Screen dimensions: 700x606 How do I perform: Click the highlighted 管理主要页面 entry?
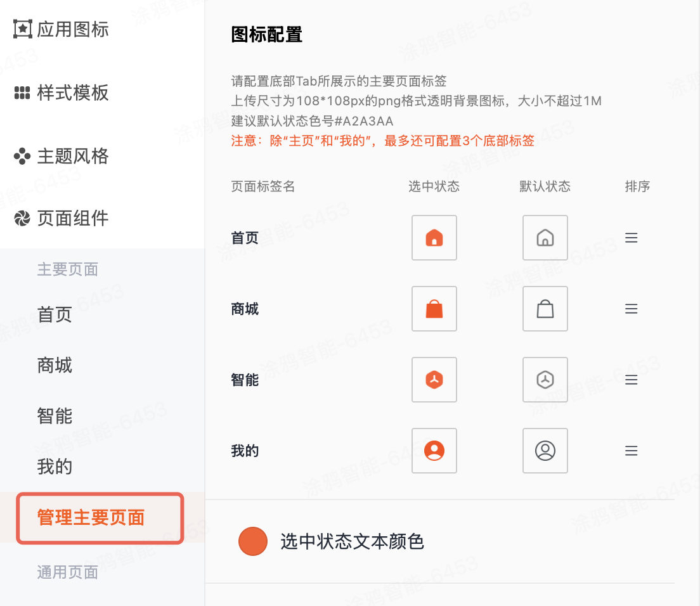click(100, 518)
